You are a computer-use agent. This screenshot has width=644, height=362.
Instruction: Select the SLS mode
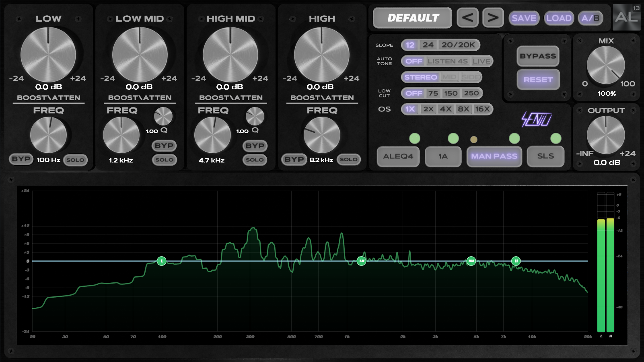coord(545,156)
